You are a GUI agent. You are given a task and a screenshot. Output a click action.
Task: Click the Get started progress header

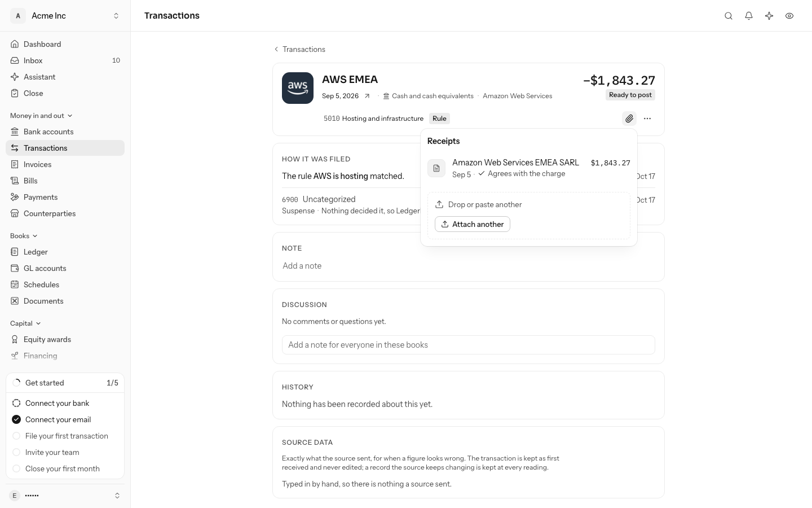pyautogui.click(x=65, y=383)
